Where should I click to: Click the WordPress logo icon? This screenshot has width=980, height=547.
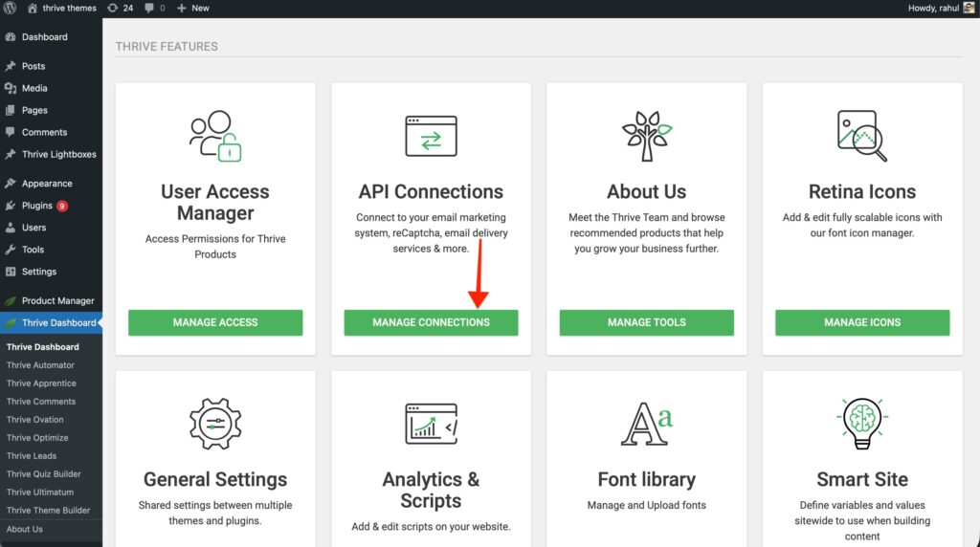pyautogui.click(x=11, y=8)
